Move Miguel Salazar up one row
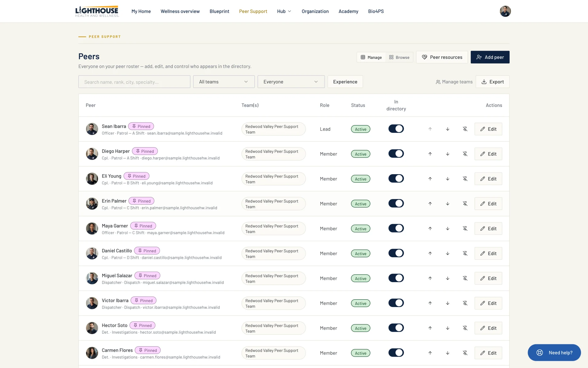 tap(430, 278)
